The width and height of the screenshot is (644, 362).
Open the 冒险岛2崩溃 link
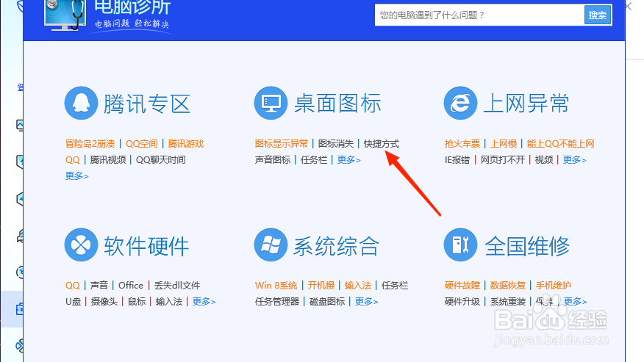point(90,144)
